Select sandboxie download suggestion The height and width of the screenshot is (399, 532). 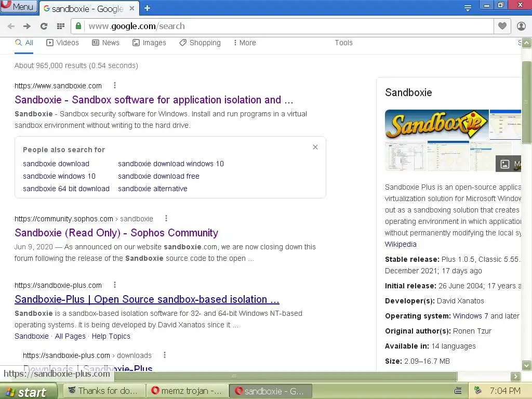[56, 164]
